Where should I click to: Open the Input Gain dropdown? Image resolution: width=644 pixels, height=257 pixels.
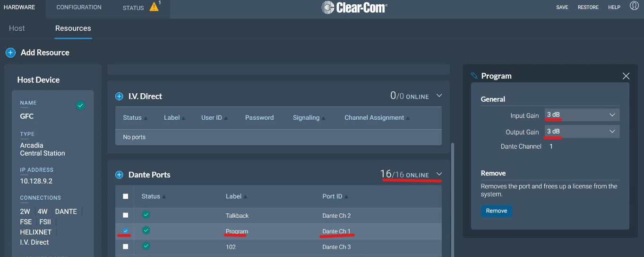point(582,115)
